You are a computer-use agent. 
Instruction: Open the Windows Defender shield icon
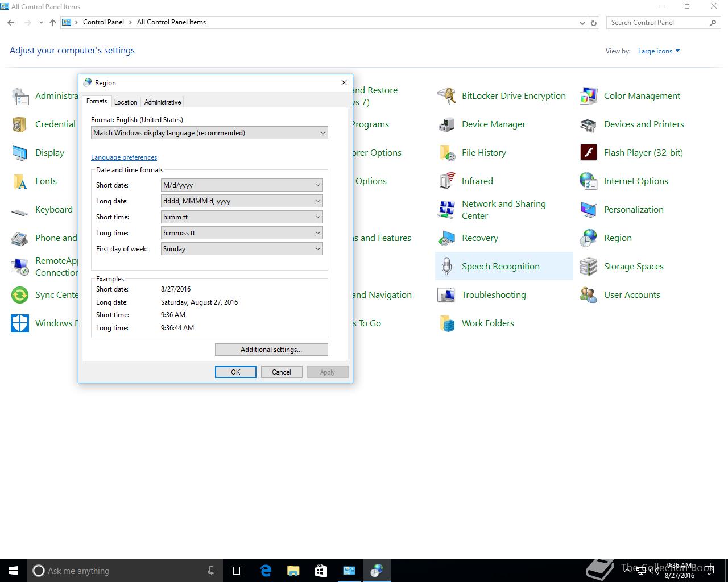coord(20,323)
